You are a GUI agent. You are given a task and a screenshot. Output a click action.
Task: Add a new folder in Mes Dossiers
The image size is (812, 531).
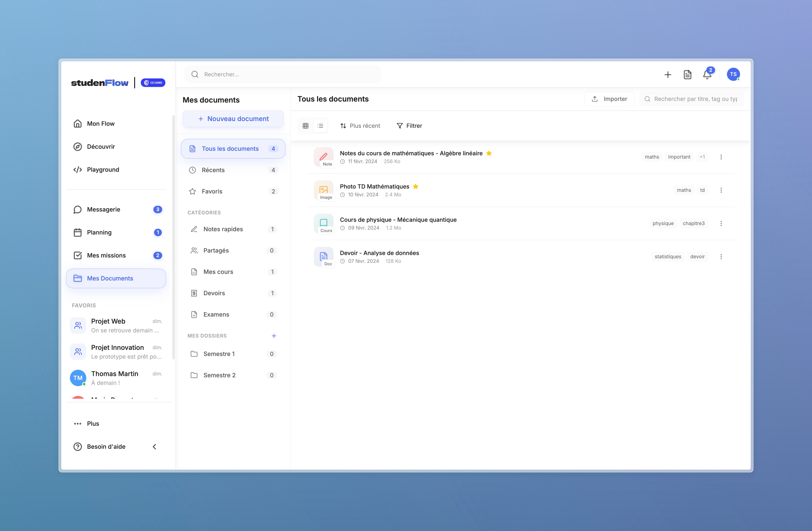pyautogui.click(x=274, y=336)
